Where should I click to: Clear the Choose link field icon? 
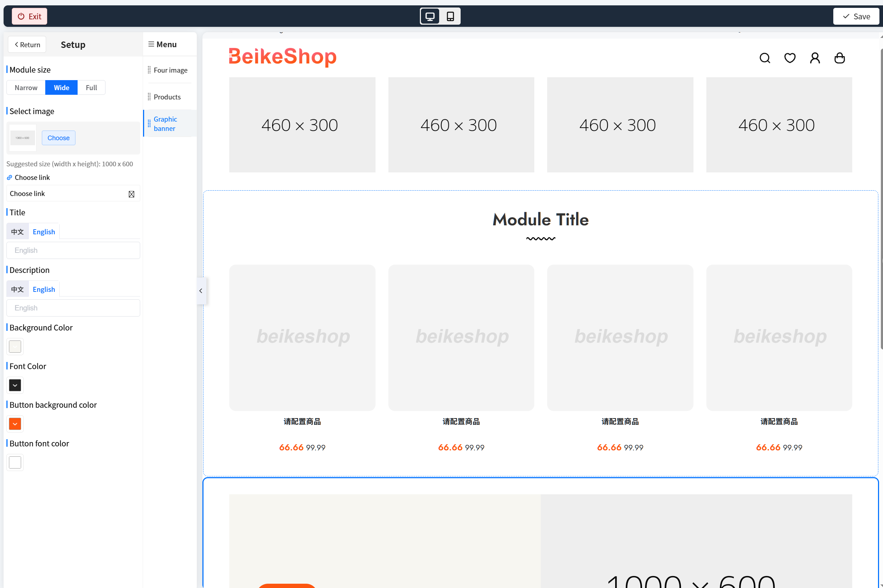point(131,194)
